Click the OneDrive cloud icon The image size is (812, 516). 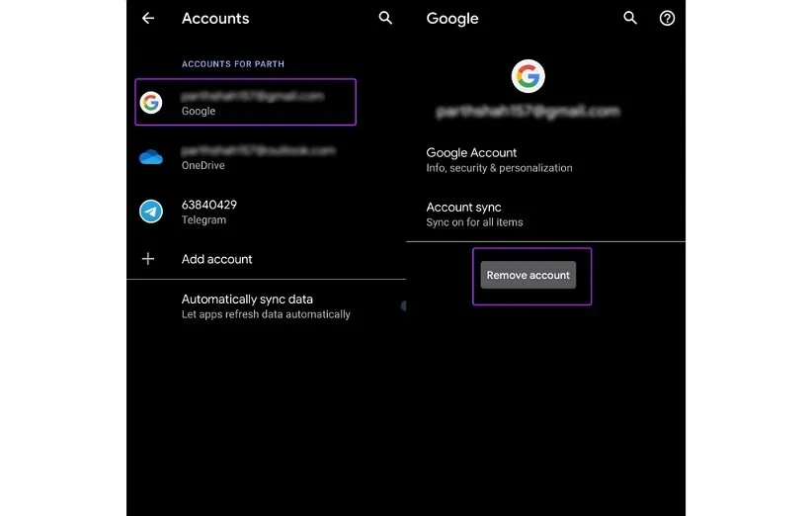pos(150,157)
